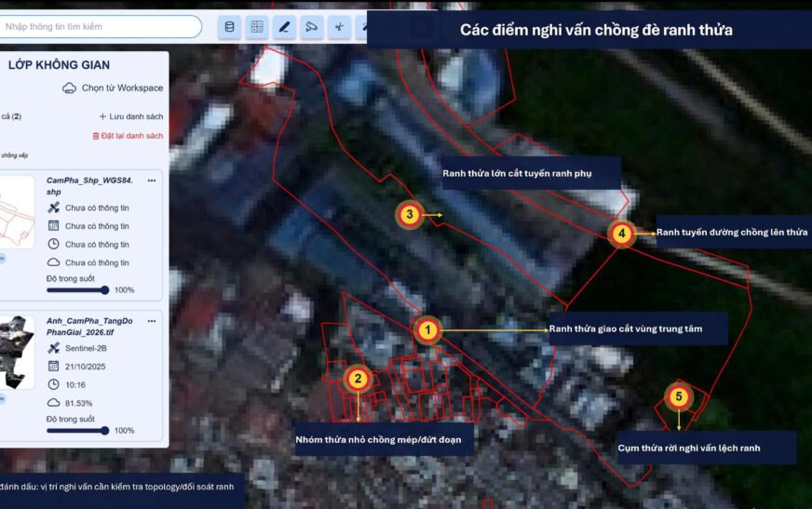Select the pen drawing tool

click(284, 27)
